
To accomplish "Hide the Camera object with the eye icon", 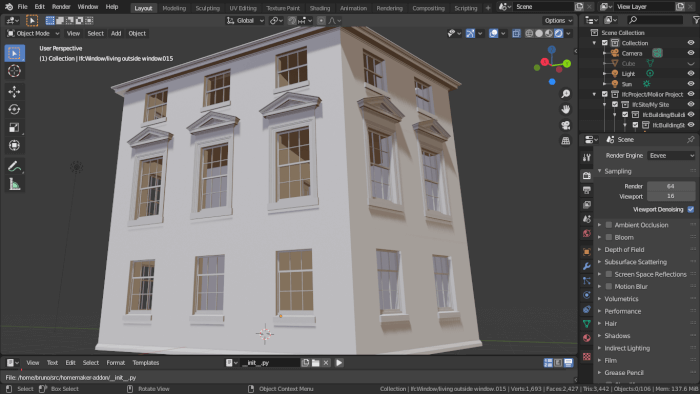I will [691, 53].
